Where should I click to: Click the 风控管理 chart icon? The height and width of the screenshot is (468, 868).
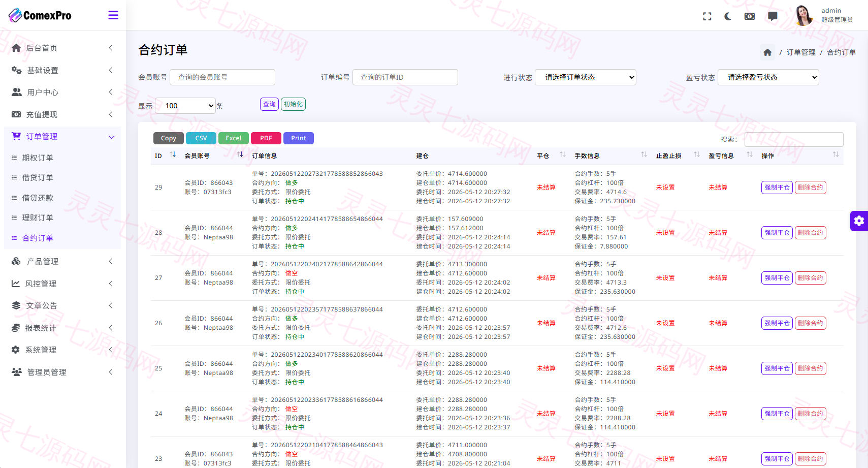(16, 284)
